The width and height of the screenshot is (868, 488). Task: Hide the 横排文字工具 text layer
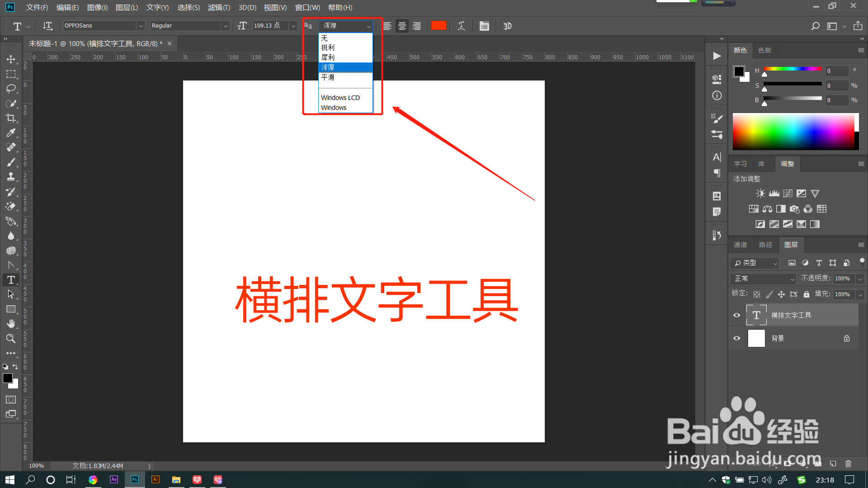coord(737,315)
